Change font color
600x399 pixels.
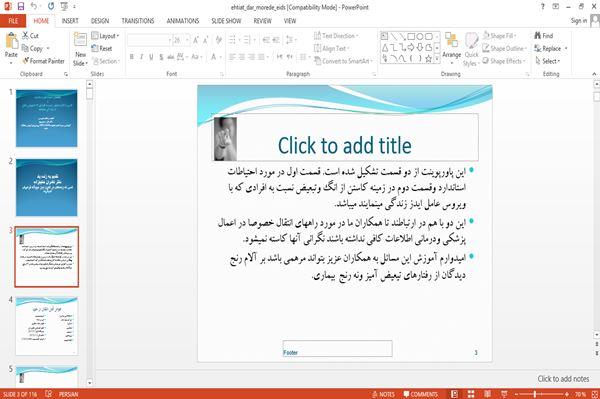click(215, 57)
